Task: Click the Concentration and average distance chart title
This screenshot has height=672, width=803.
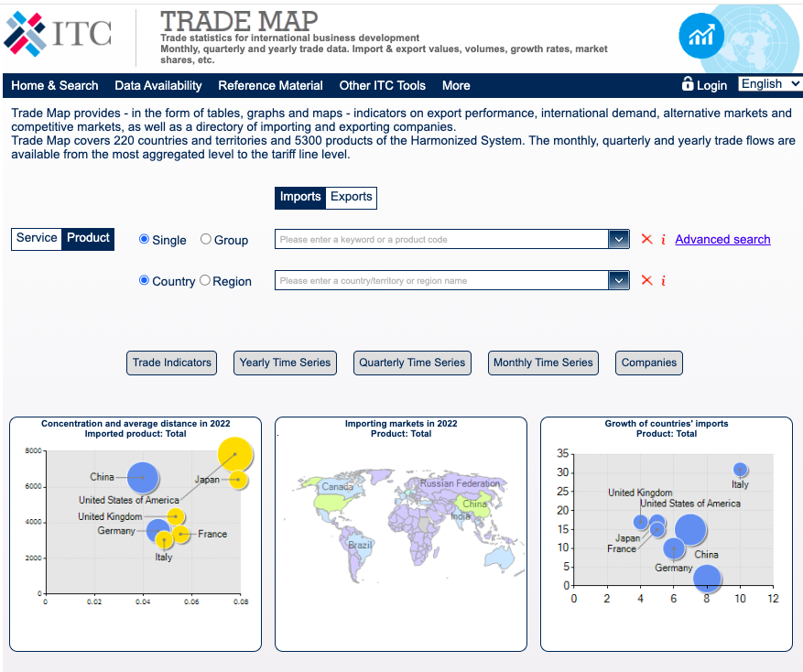Action: pyautogui.click(x=136, y=428)
